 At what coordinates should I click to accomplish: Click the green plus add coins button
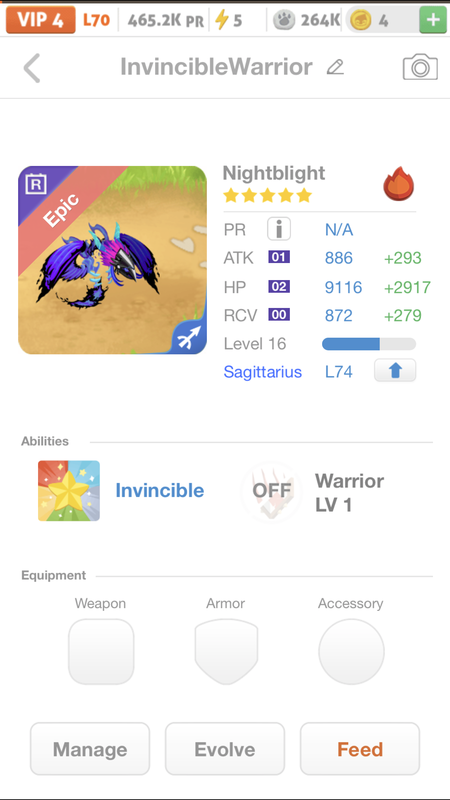click(x=433, y=20)
